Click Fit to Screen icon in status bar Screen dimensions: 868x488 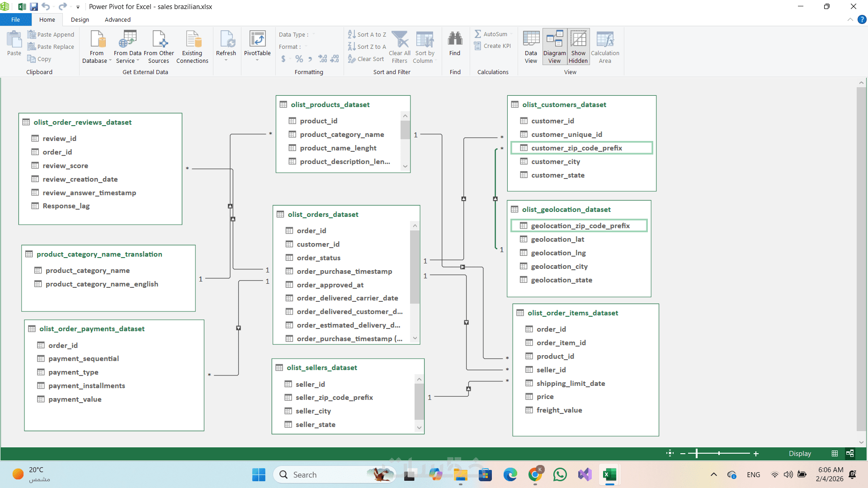coord(670,453)
